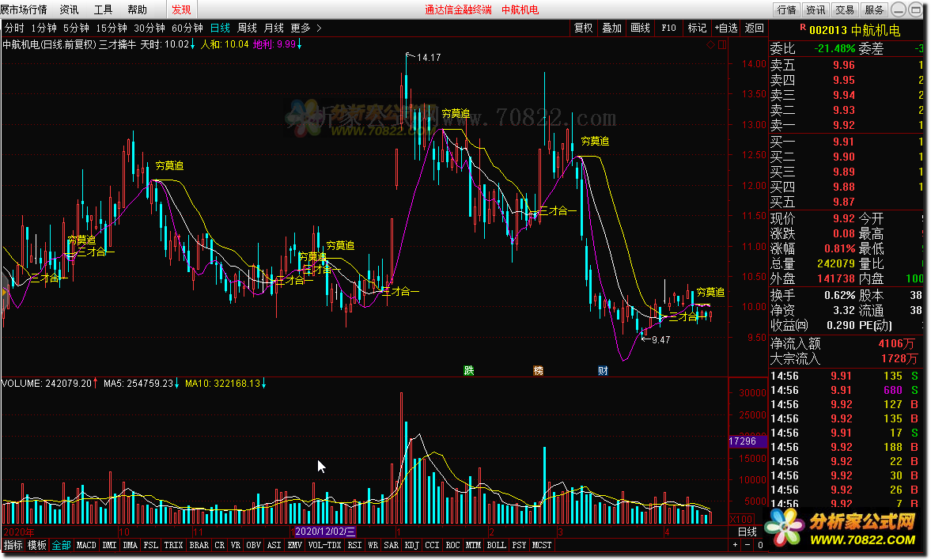Switch indicator to BRAR

[199, 545]
